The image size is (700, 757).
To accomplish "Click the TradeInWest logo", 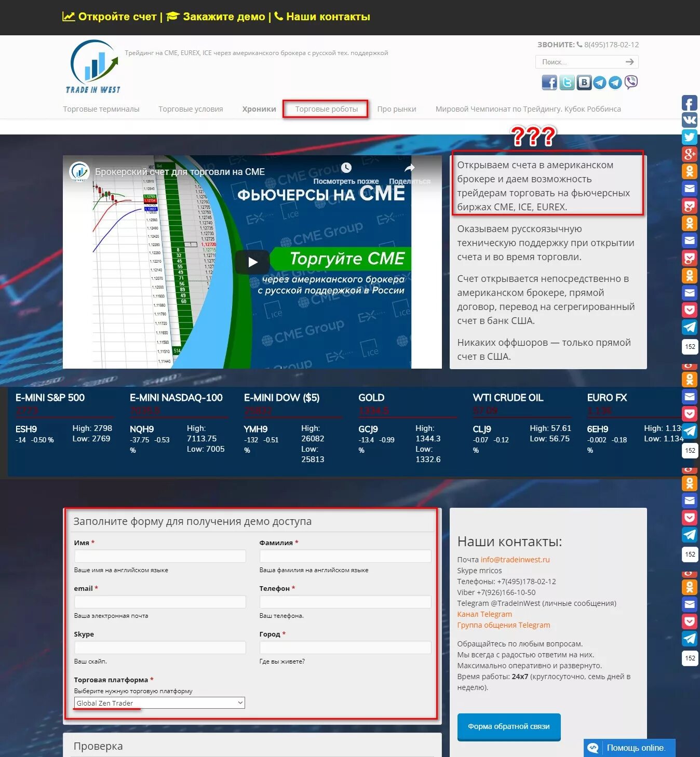I will click(x=94, y=67).
